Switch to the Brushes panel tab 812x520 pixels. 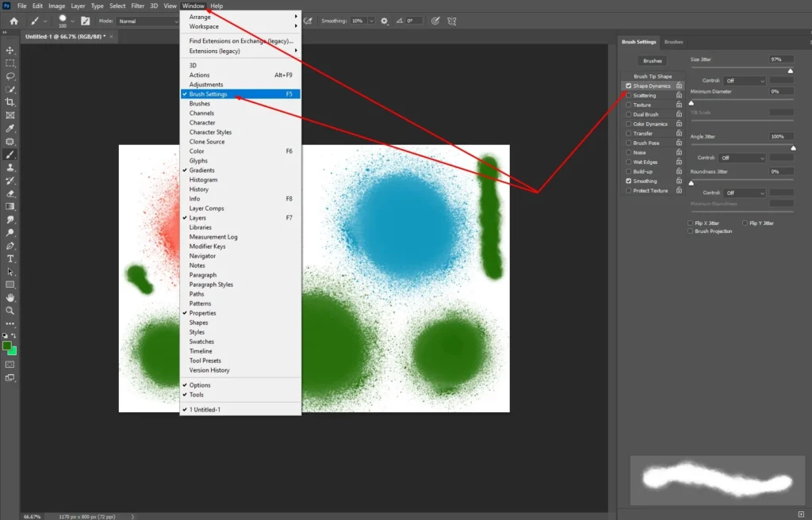pos(673,42)
